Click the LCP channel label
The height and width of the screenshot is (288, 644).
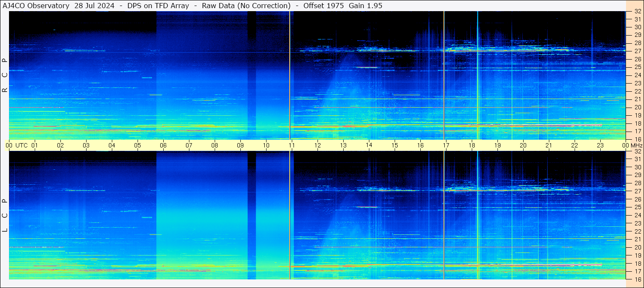click(5, 215)
